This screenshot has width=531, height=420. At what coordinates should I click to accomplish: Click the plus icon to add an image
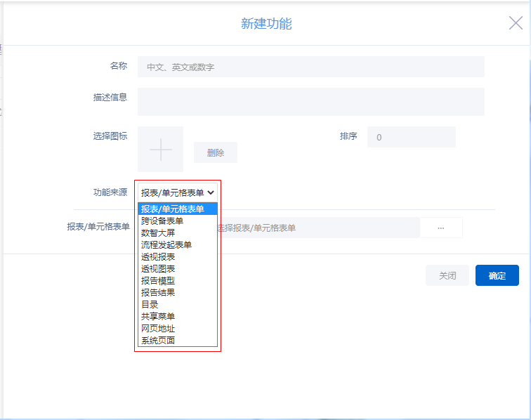pyautogui.click(x=160, y=150)
